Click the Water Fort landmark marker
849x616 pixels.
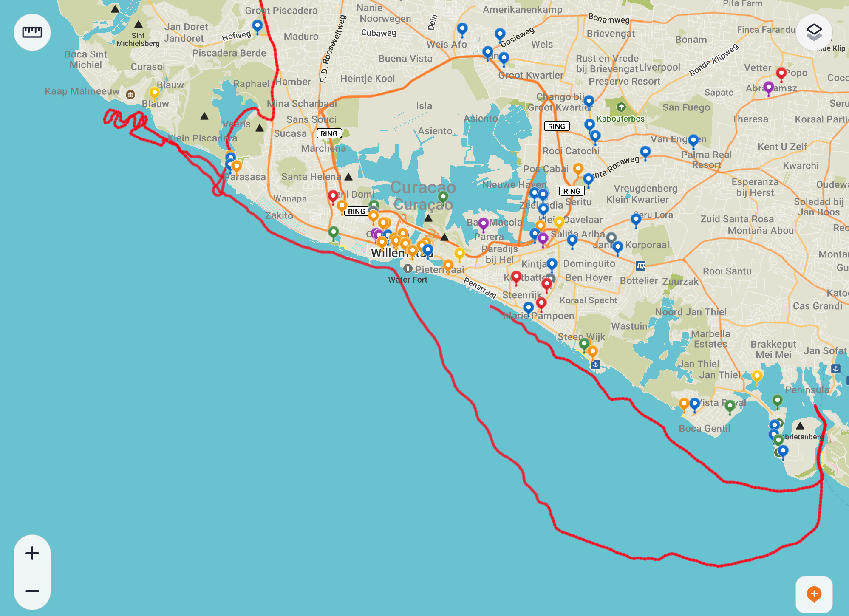408,268
